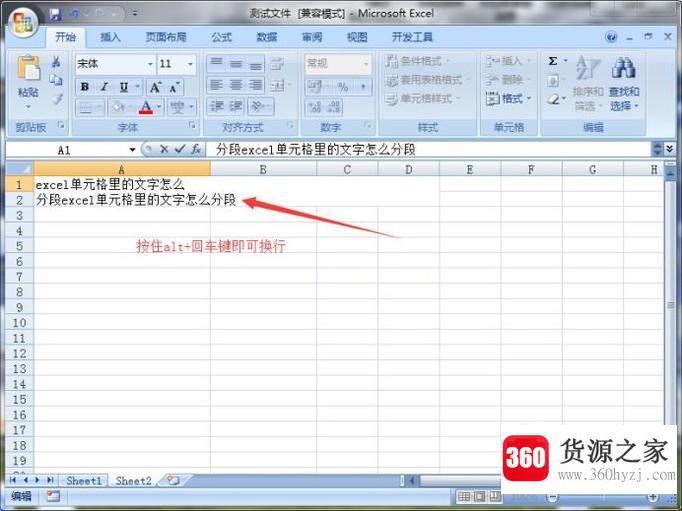Select row 5 header

(20, 246)
